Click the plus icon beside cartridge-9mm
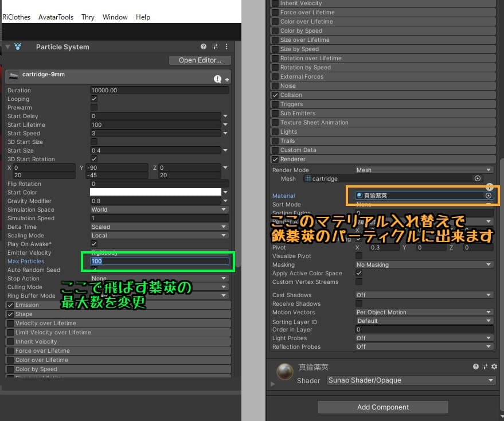504x421 pixels. tap(227, 80)
